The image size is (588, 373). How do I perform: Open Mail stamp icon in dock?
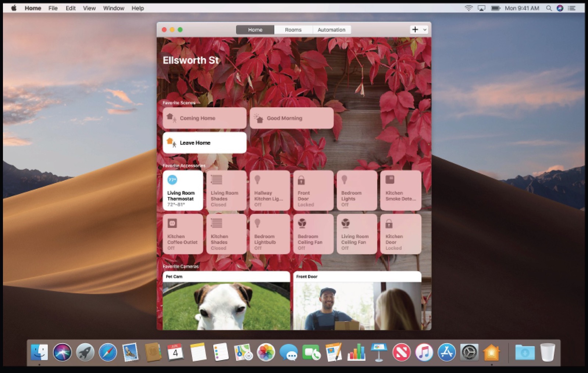(130, 352)
